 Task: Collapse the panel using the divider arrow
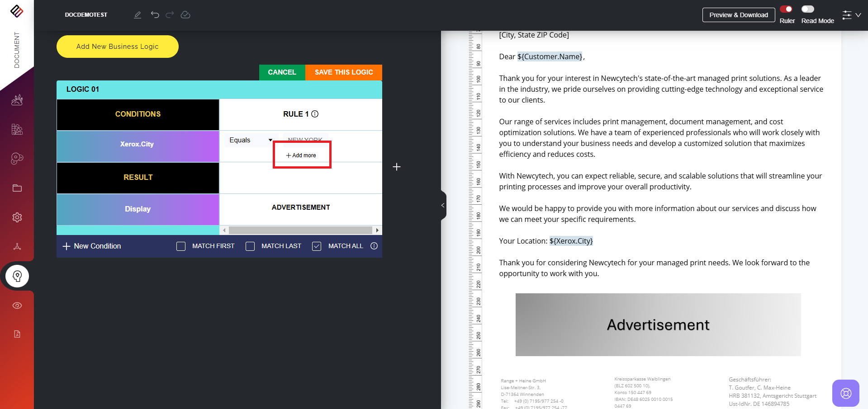click(x=443, y=205)
